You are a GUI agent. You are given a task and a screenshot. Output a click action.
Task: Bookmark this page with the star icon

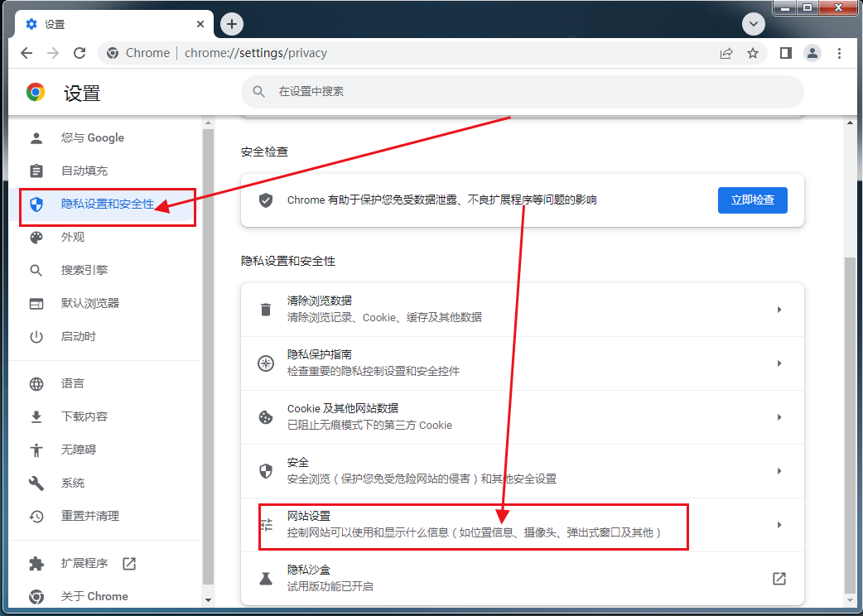coord(753,53)
